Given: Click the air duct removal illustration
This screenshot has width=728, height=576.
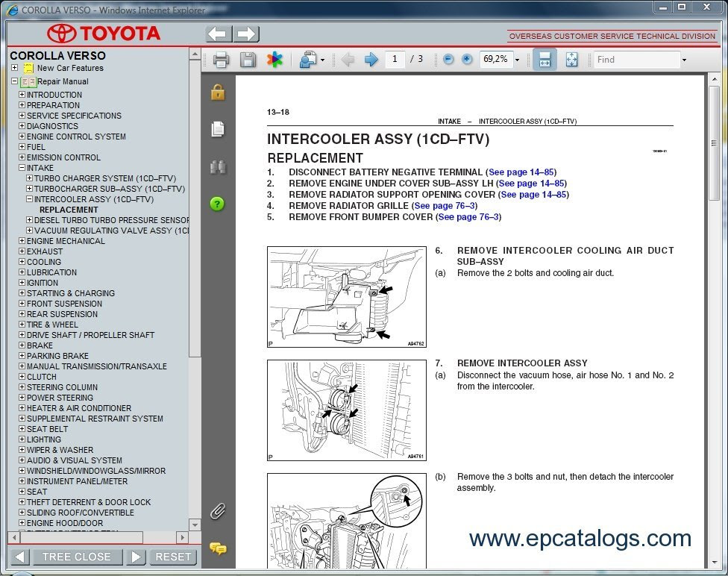Looking at the screenshot, I should tap(347, 297).
